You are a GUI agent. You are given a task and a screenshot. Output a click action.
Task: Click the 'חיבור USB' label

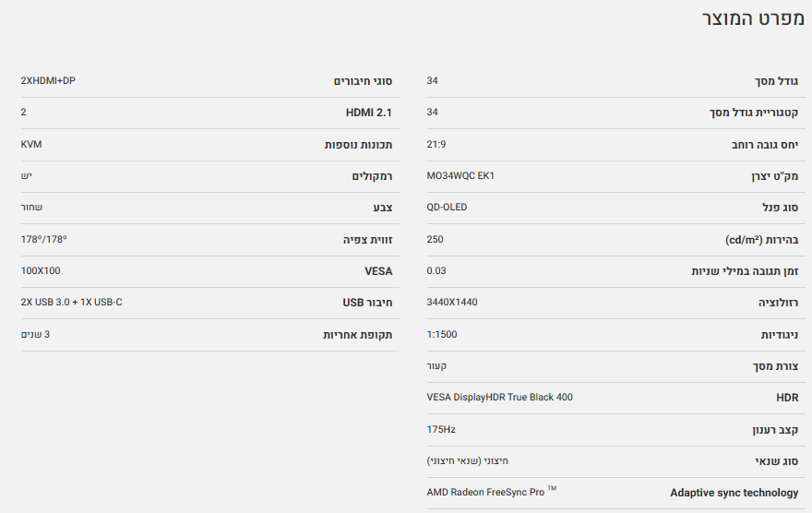point(367,303)
